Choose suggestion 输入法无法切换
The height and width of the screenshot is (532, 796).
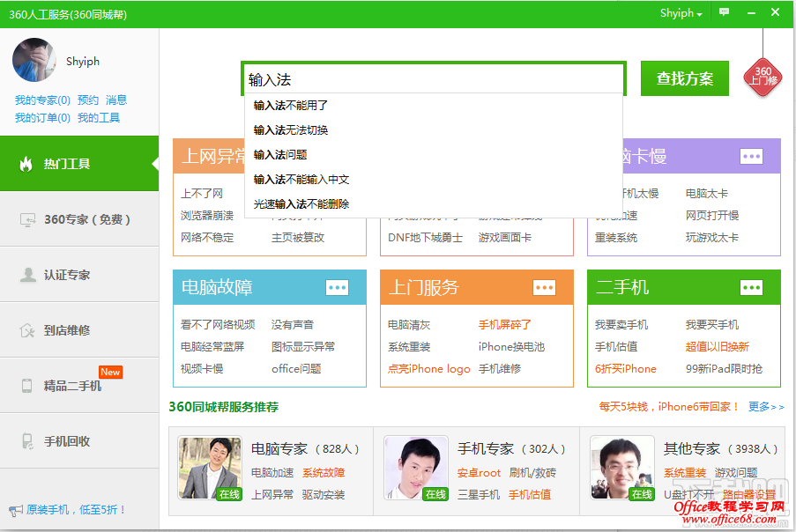[291, 129]
